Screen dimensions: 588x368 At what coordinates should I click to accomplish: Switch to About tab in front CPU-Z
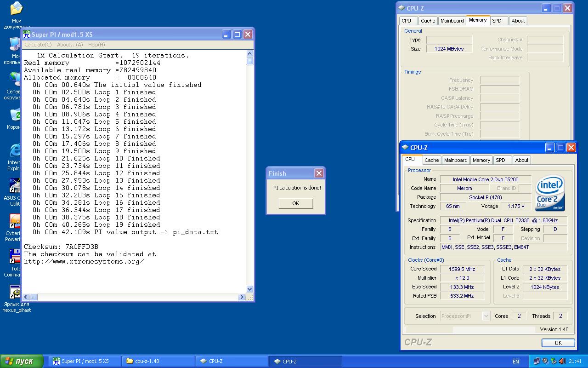pyautogui.click(x=521, y=160)
